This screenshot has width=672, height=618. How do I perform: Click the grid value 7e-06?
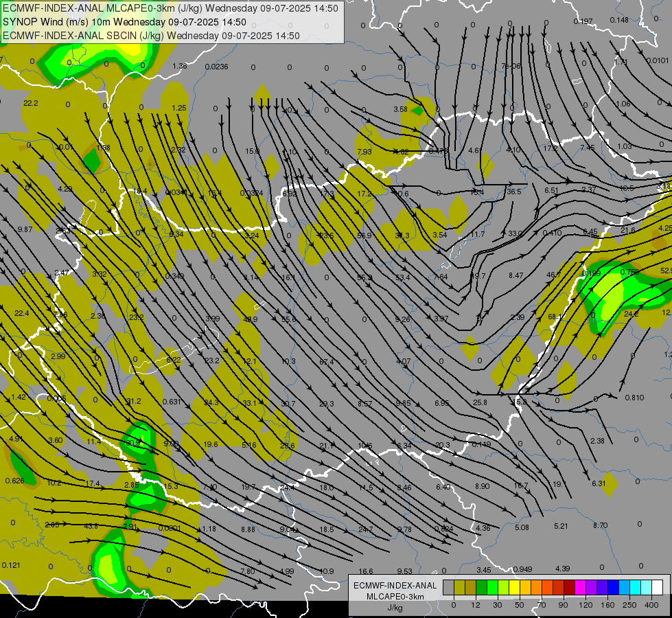pyautogui.click(x=511, y=66)
